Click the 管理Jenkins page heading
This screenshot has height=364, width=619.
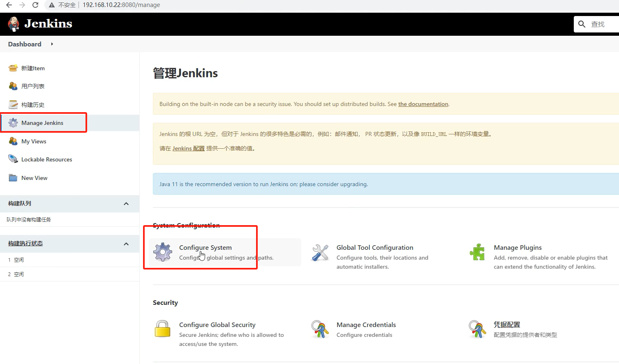pyautogui.click(x=185, y=73)
